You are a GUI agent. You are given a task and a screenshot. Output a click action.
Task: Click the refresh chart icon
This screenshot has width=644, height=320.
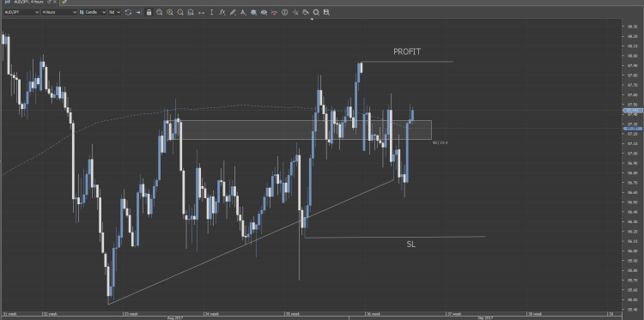128,12
